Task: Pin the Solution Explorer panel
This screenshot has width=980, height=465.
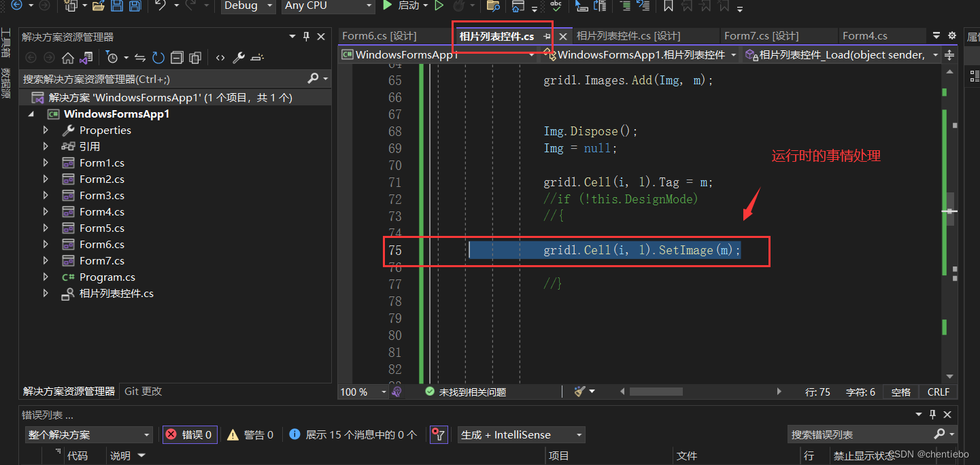Action: (x=307, y=37)
